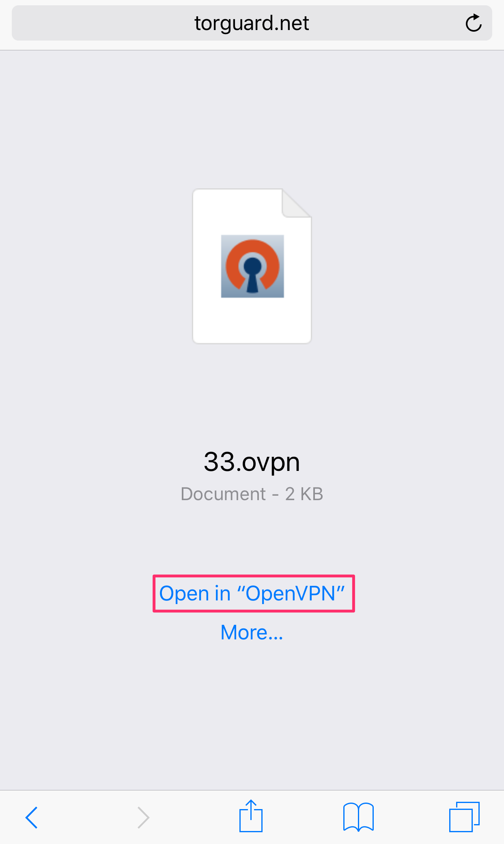This screenshot has width=504, height=844.
Task: Tap toolbar gap between bookmarks and tabs
Action: pyautogui.click(x=411, y=817)
